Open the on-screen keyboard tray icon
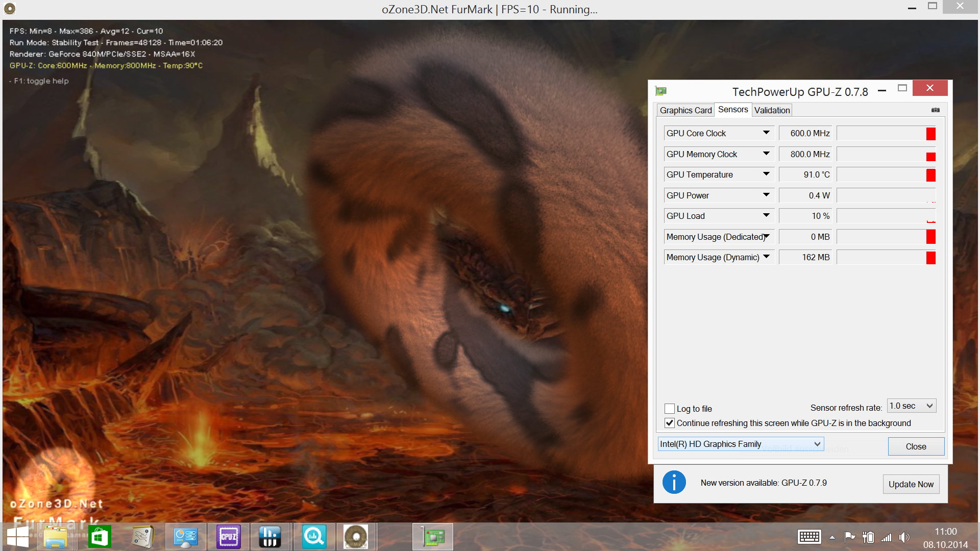The height and width of the screenshot is (551, 980). 809,537
